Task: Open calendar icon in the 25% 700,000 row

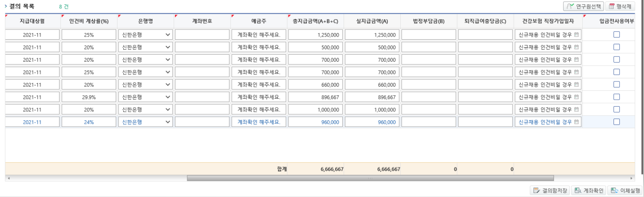Action: pyautogui.click(x=576, y=72)
